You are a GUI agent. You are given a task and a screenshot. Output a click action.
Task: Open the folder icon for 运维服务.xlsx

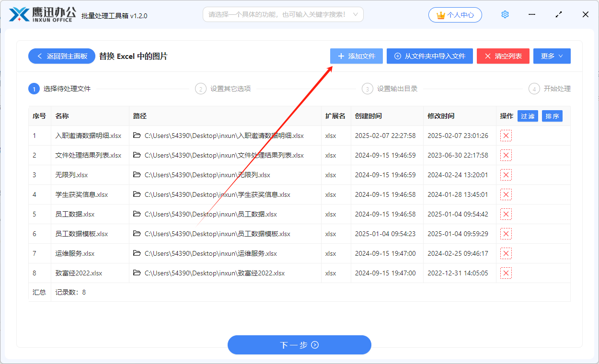click(x=137, y=253)
